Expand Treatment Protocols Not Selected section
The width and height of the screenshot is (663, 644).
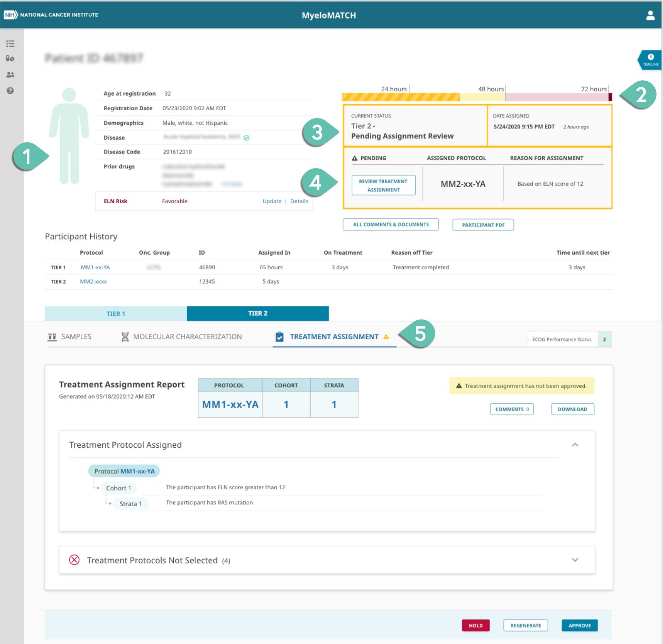pos(575,560)
